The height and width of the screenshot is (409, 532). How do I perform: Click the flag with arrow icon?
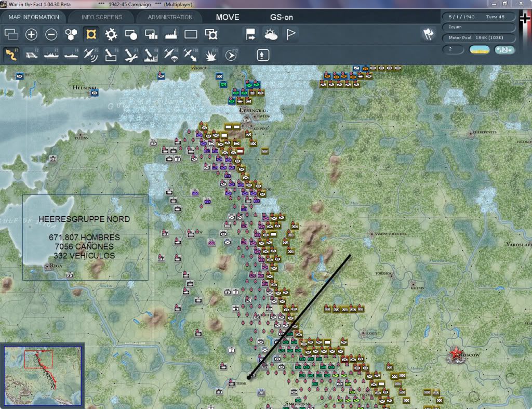point(250,34)
